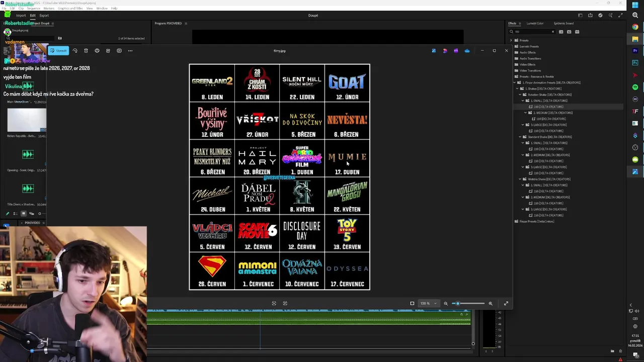Image resolution: width=644 pixels, height=362 pixels.
Task: Collapse 1. Finzar Animation Presets folder
Action: point(514,82)
